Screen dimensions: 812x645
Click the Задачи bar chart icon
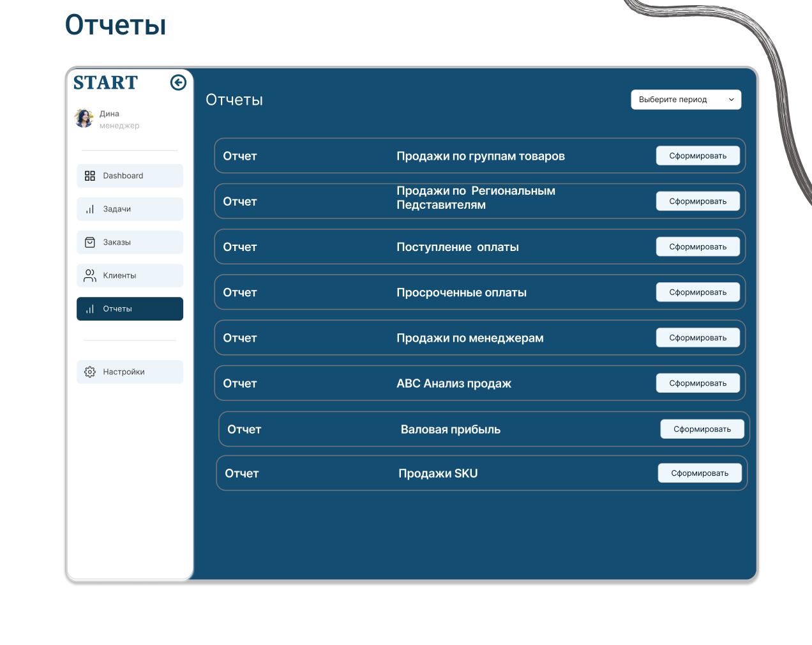click(90, 209)
